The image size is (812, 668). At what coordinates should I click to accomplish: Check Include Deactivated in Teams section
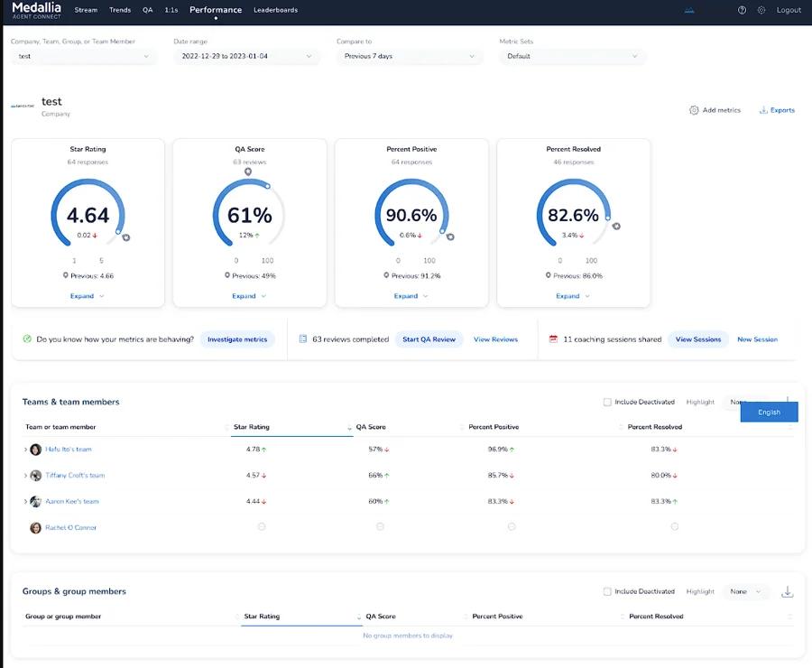(x=607, y=403)
